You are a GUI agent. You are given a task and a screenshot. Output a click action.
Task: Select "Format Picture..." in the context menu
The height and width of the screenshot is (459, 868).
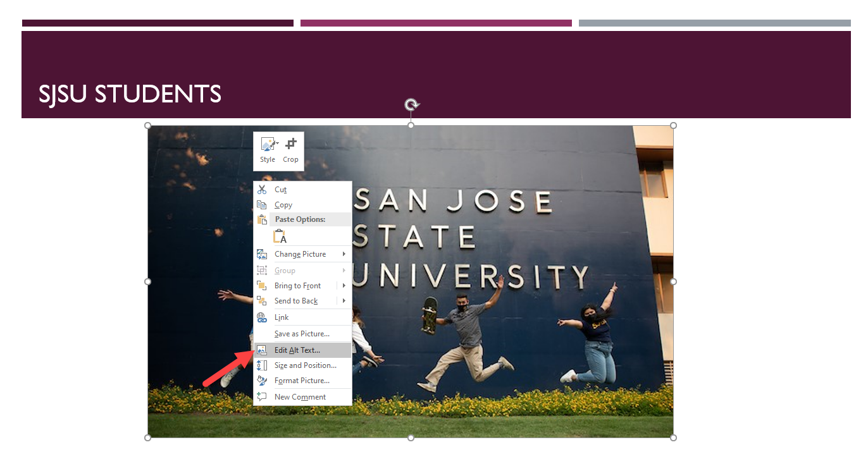point(302,380)
